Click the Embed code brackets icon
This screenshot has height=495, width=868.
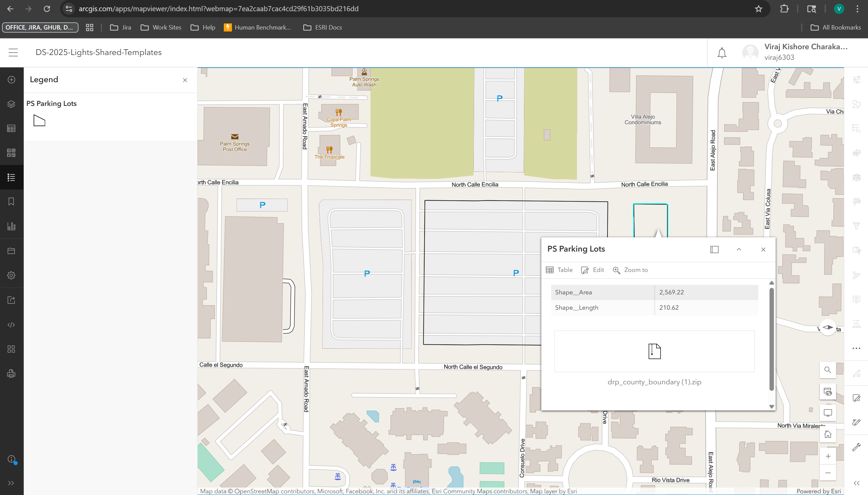click(x=12, y=325)
